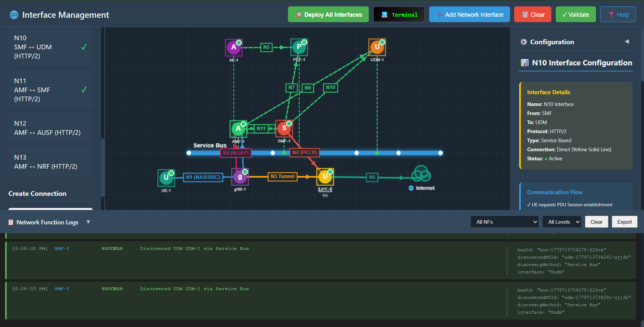Open the All Levels filter dropdown
Screen dimensions: 644x327
(562, 222)
